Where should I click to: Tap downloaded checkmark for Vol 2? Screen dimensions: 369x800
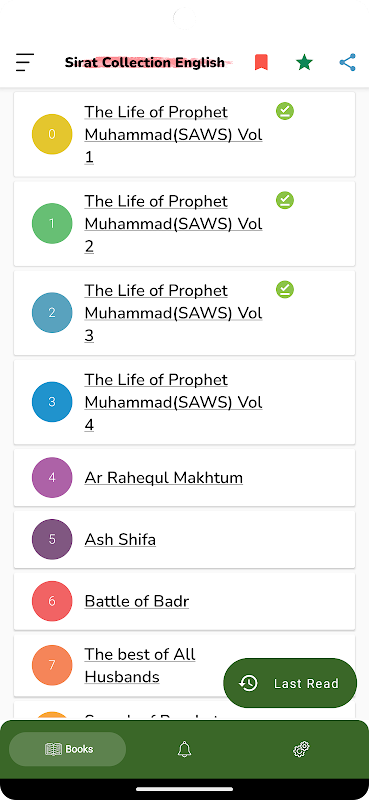[x=285, y=200]
